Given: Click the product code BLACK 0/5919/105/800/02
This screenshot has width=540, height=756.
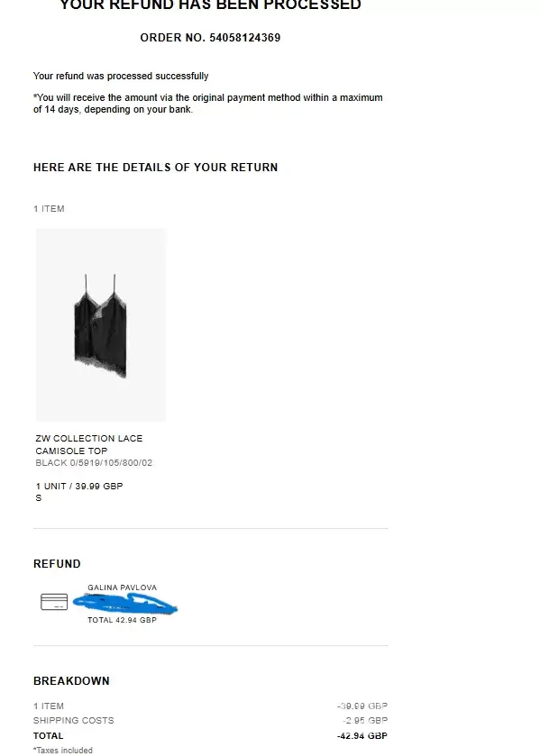Looking at the screenshot, I should (94, 463).
